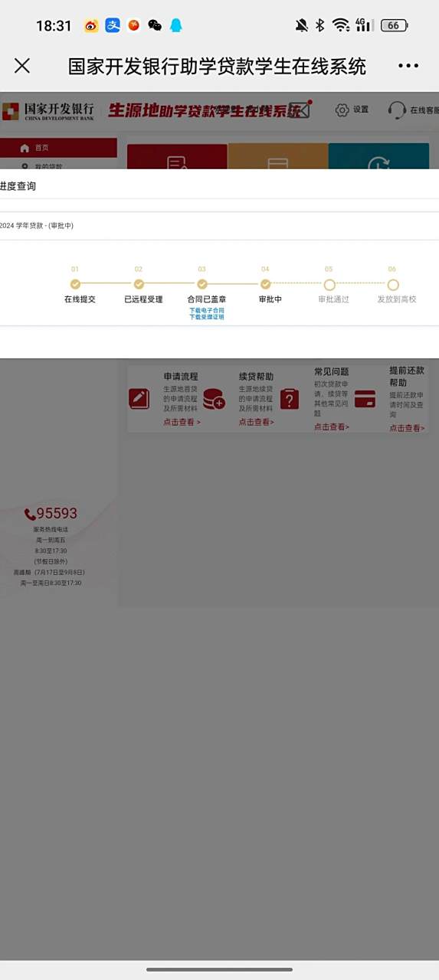Click the 续贷帮助 heading text
The height and width of the screenshot is (980, 439).
[256, 377]
